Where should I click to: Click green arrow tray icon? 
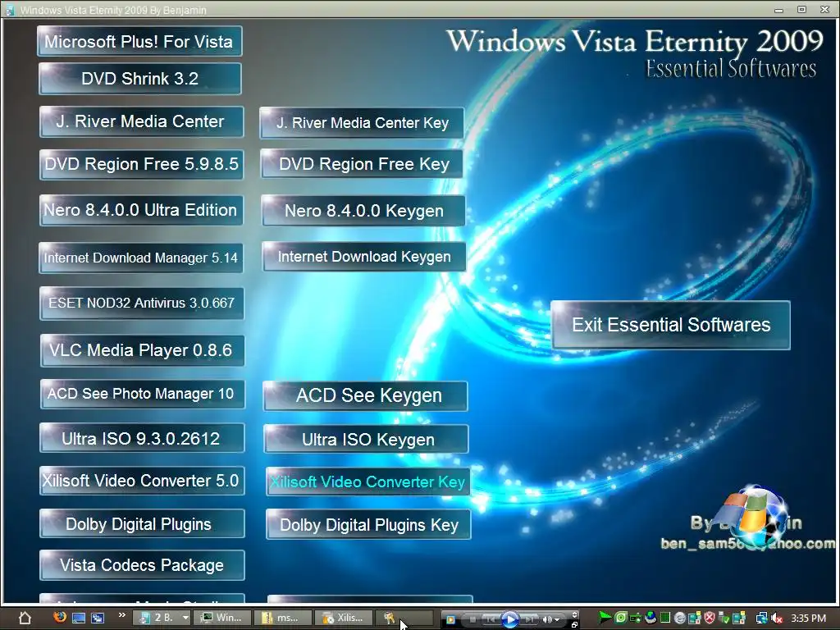605,618
